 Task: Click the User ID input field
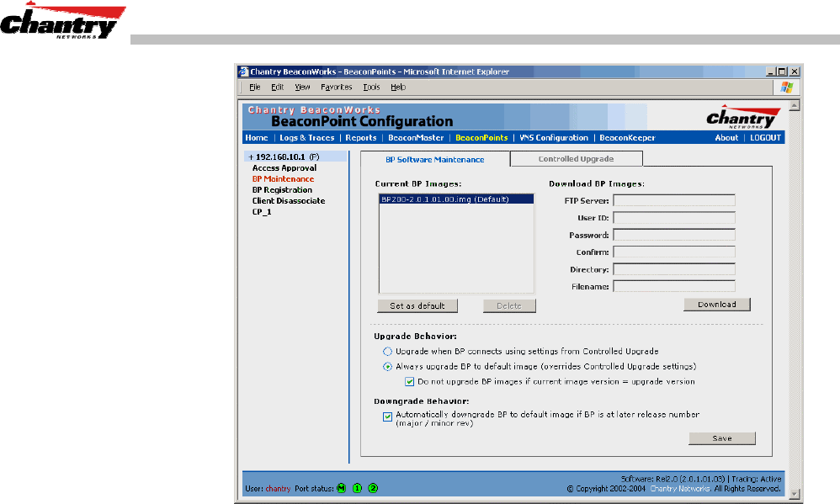pos(674,218)
